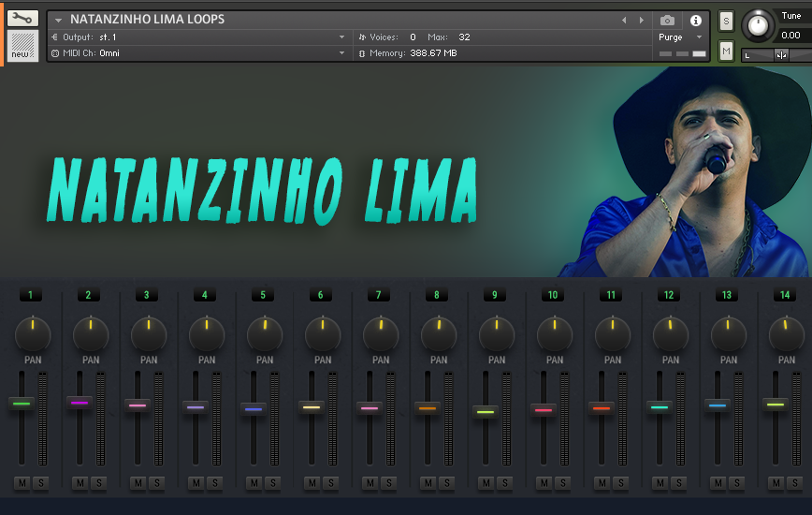
Task: Click channel 8 PAN knob
Action: 439,334
